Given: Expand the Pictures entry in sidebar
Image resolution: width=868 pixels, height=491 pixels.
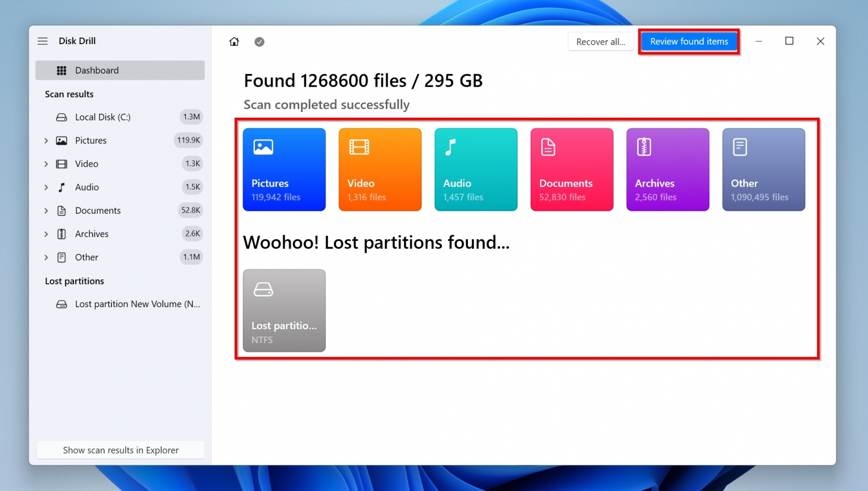Looking at the screenshot, I should 46,140.
